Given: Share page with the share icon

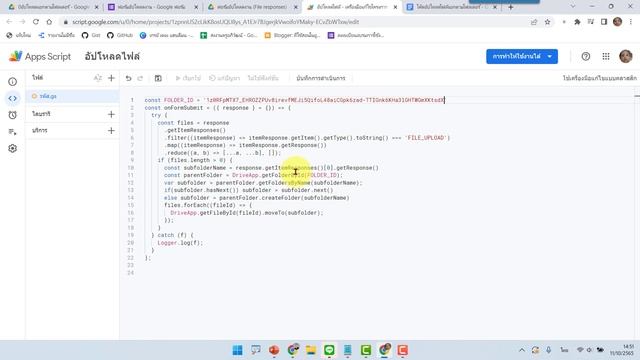Looking at the screenshot, I should (534, 22).
